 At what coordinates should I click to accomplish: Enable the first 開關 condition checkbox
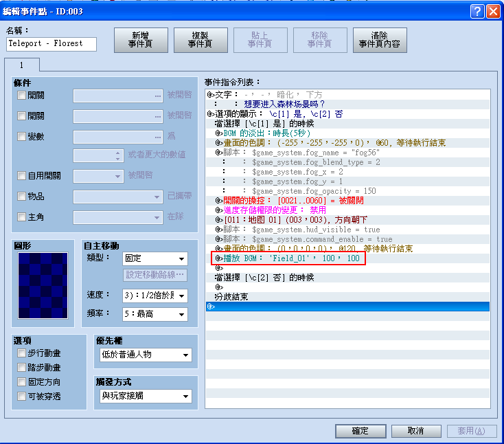21,96
